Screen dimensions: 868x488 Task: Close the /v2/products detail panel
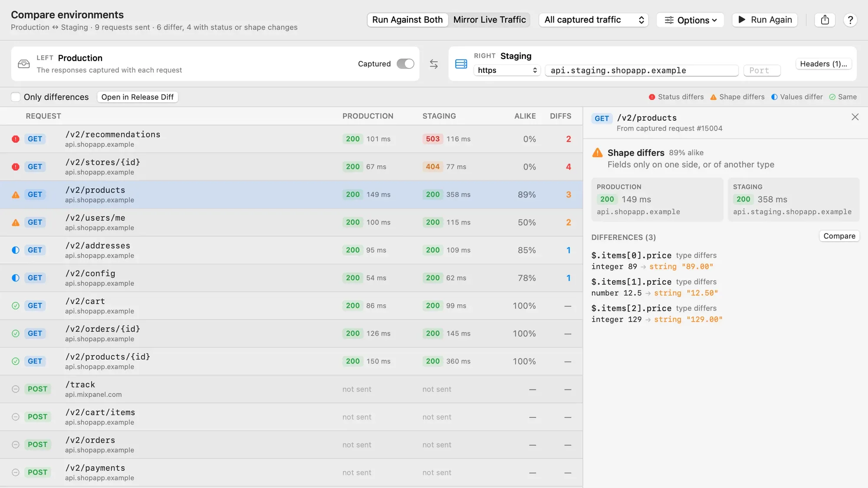click(855, 117)
